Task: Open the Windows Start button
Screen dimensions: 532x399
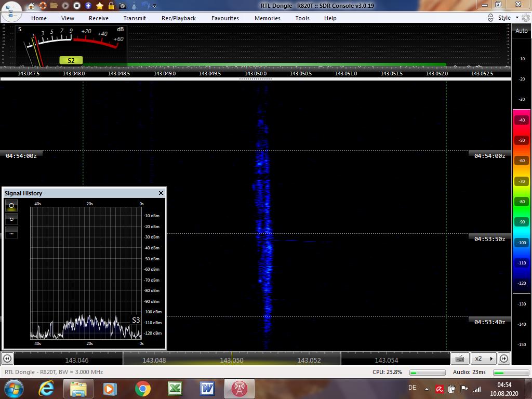Action: click(14, 389)
